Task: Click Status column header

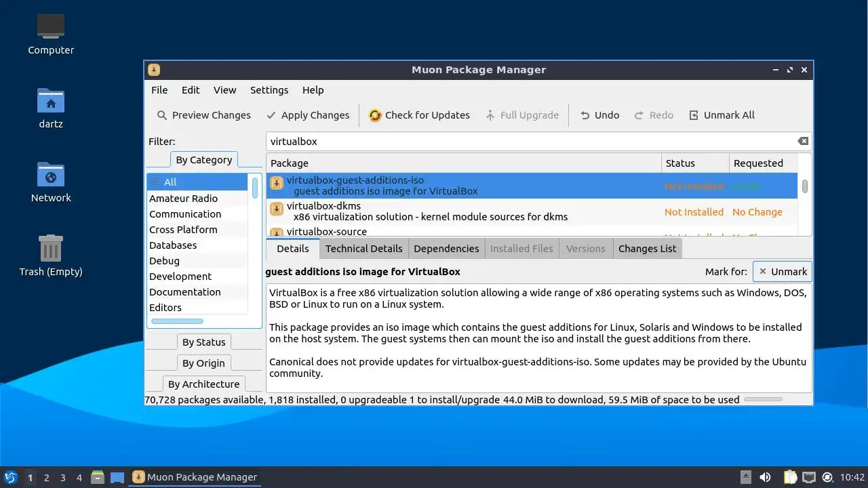Action: pos(695,163)
